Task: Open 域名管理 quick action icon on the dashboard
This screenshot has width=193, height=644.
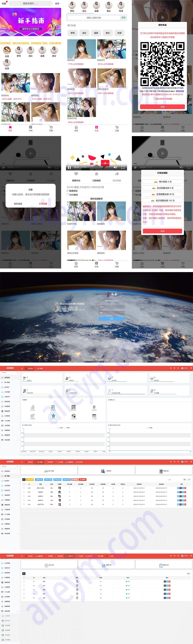Action: [74, 407]
